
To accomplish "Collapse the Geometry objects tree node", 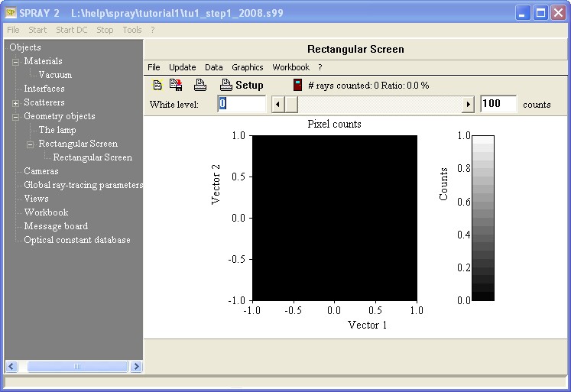I will (16, 117).
